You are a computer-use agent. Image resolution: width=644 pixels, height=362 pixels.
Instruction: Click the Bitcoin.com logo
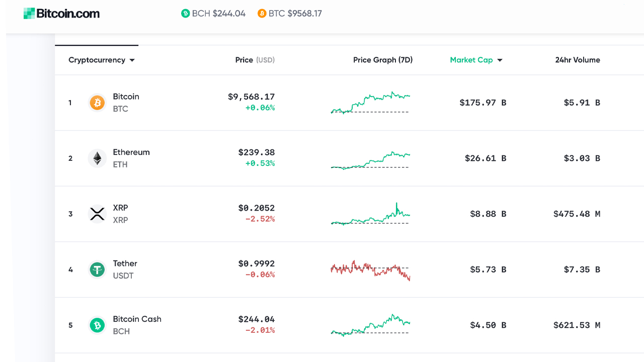(x=61, y=14)
